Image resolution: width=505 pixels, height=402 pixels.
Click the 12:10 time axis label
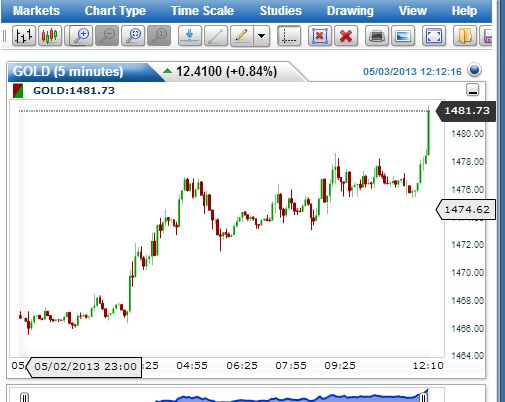click(x=428, y=366)
